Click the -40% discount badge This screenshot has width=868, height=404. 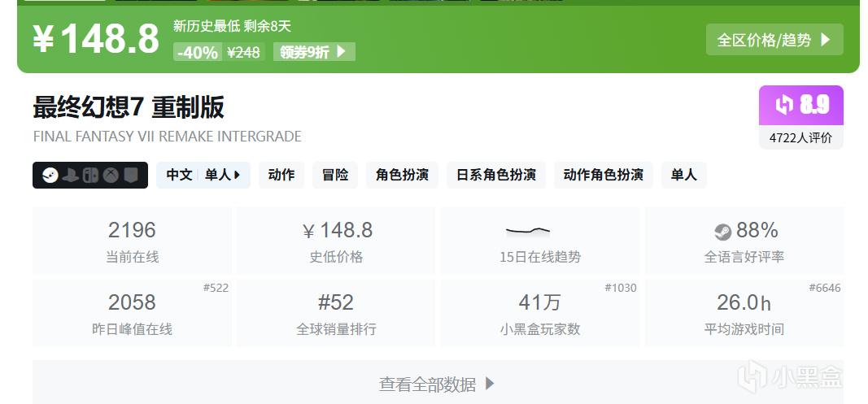[x=198, y=52]
